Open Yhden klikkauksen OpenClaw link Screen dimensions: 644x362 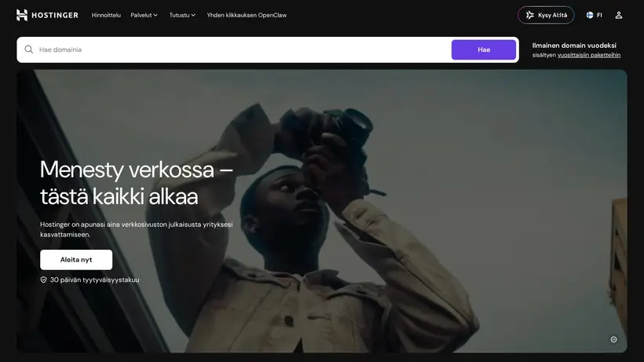[247, 15]
